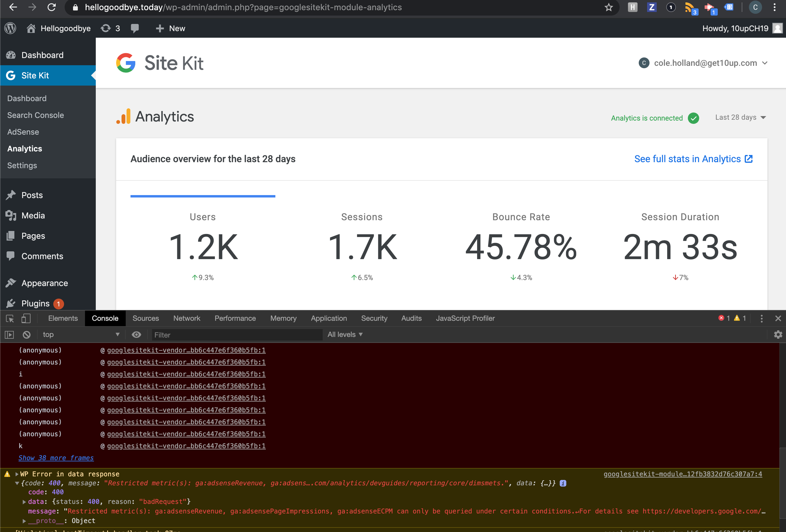Expand the data object in the console
The width and height of the screenshot is (786, 532).
pyautogui.click(x=24, y=501)
